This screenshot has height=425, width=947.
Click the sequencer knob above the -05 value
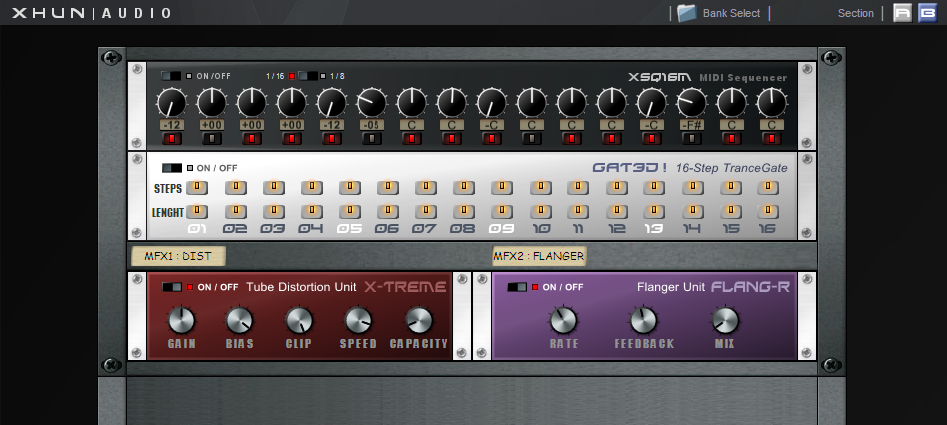coord(371,103)
